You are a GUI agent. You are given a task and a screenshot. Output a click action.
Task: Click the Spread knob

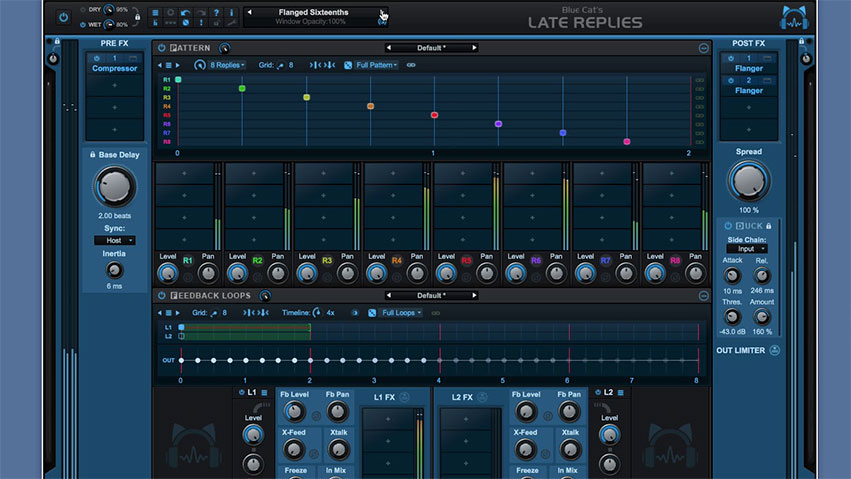[748, 182]
